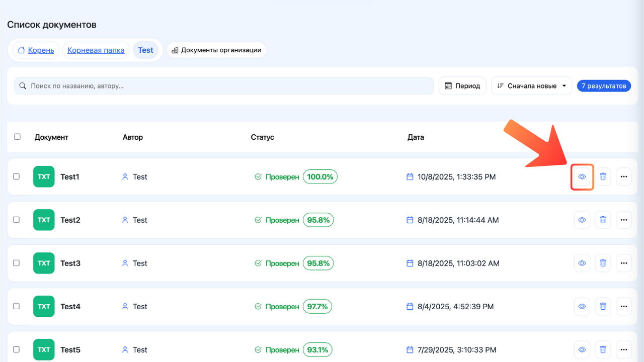Tick the select-all checkbox in table header
644x362 pixels.
[x=17, y=137]
